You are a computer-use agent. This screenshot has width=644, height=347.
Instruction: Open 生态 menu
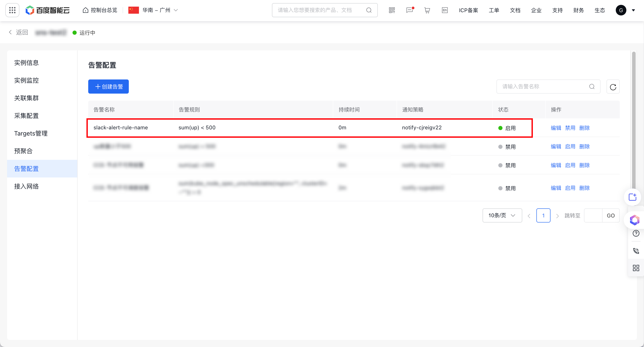tap(599, 10)
